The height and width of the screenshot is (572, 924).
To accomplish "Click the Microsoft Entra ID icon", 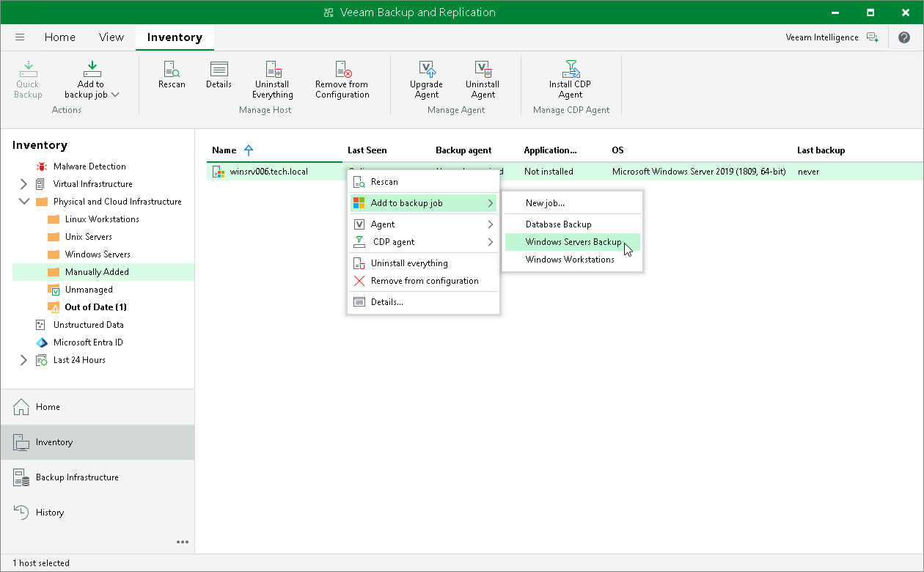I will 41,342.
